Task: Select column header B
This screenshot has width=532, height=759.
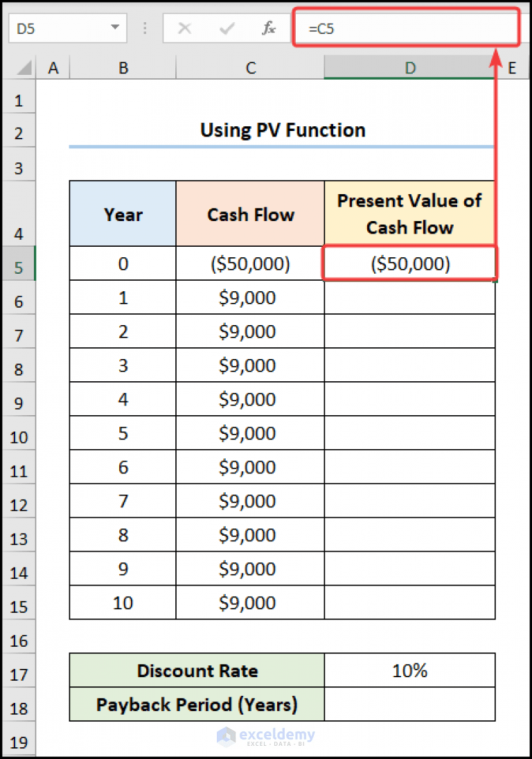Action: click(x=123, y=67)
